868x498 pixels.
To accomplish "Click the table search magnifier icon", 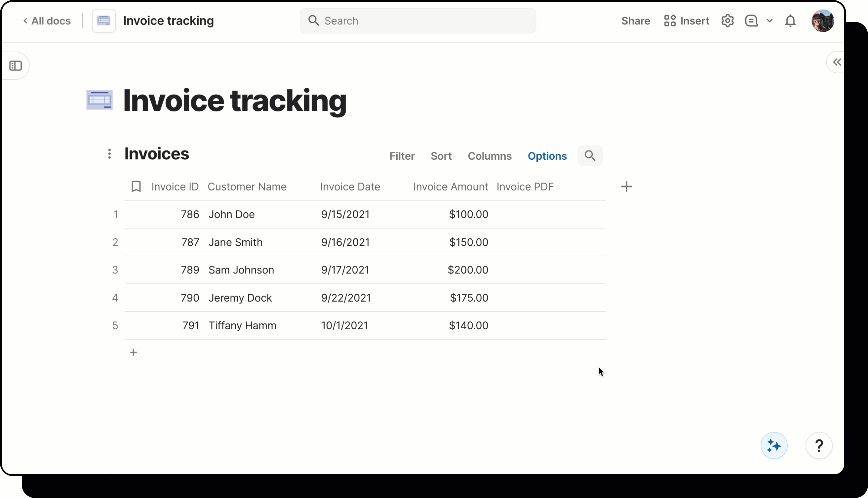I will [590, 156].
